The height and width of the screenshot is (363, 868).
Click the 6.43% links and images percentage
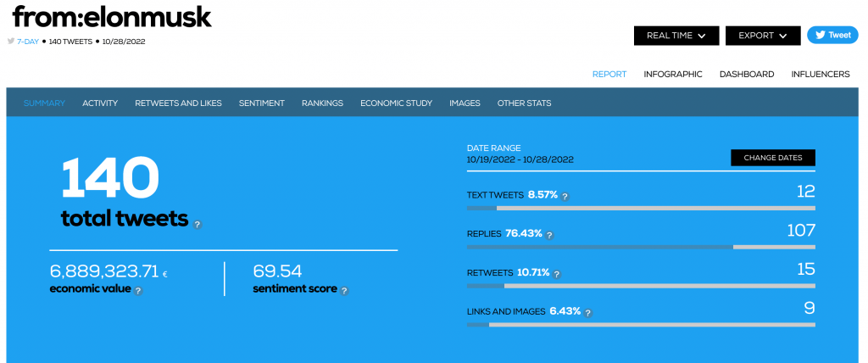[565, 311]
